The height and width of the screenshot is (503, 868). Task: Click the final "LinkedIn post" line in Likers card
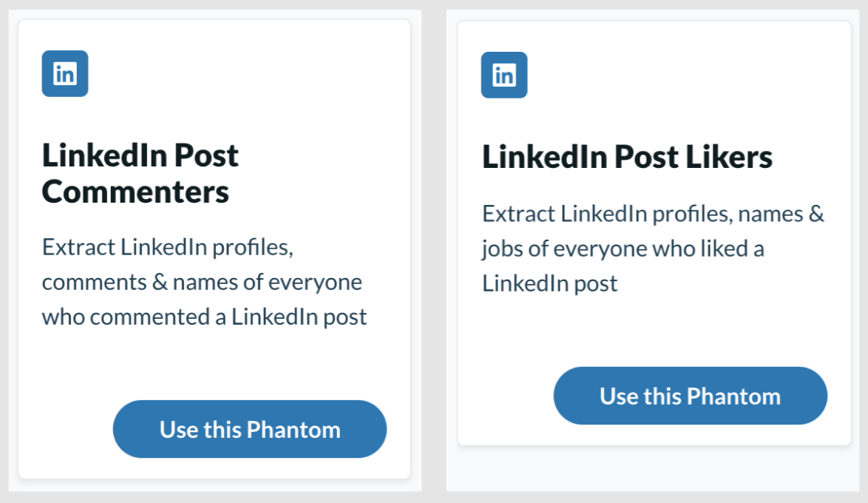tap(549, 283)
